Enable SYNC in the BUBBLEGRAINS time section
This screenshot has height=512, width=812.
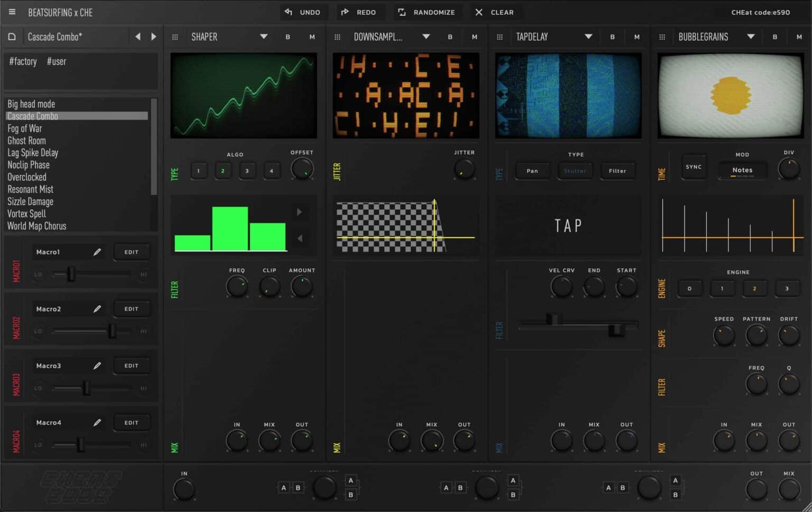click(694, 167)
